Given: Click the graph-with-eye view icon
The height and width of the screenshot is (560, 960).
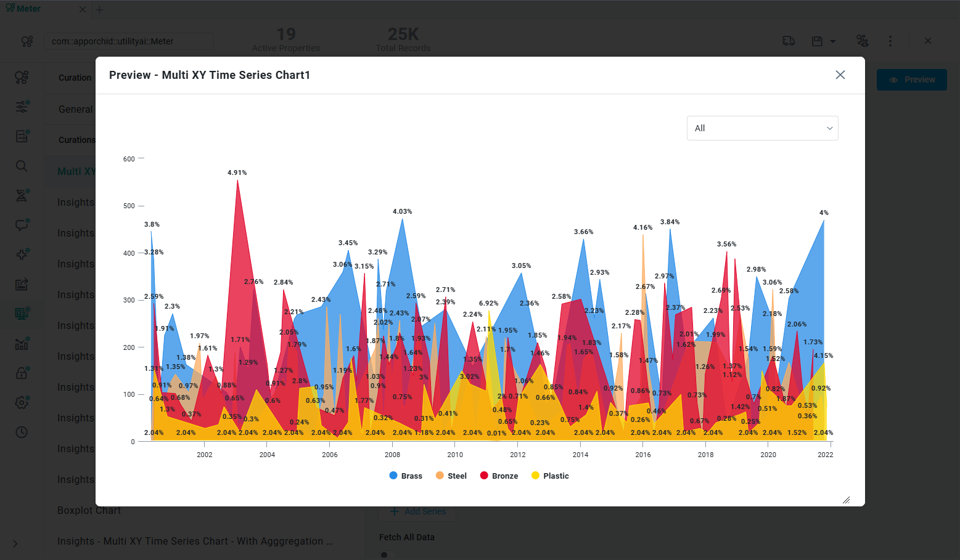Looking at the screenshot, I should pyautogui.click(x=862, y=41).
